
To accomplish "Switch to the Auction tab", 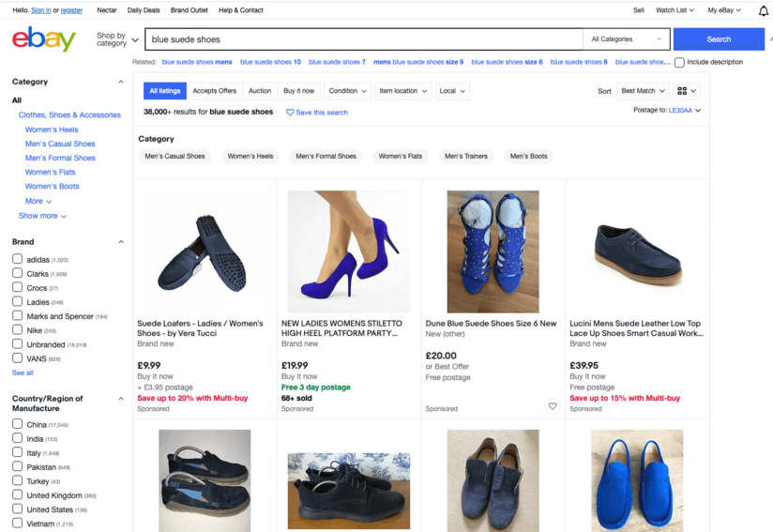I will click(260, 91).
